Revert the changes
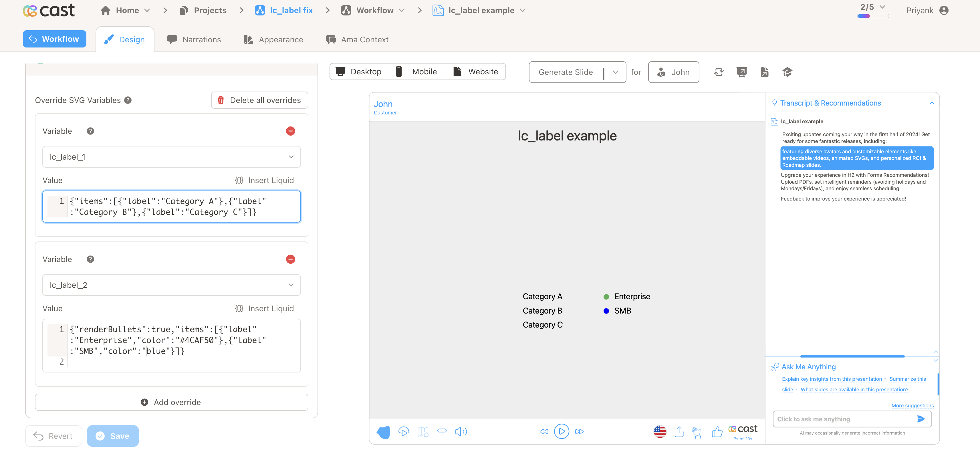Viewport: 980px width, 456px height. (54, 436)
